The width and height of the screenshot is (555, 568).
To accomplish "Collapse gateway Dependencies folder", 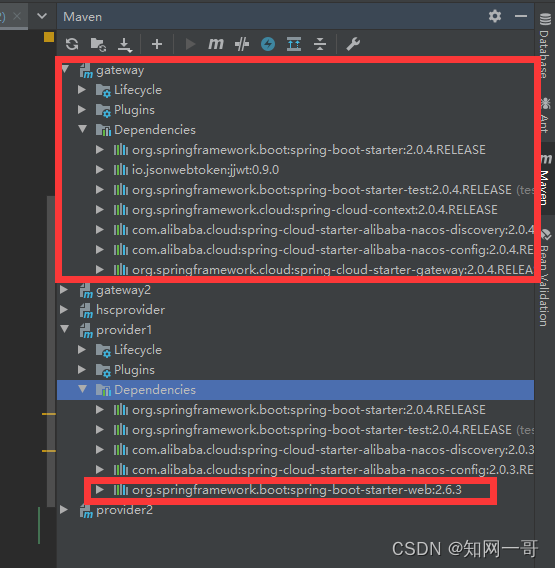I will point(83,129).
